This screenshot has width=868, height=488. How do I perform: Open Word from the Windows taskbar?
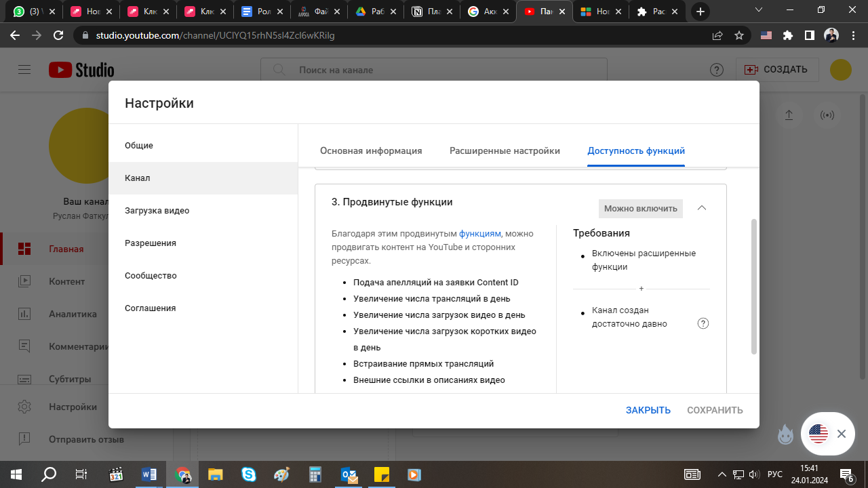[149, 474]
